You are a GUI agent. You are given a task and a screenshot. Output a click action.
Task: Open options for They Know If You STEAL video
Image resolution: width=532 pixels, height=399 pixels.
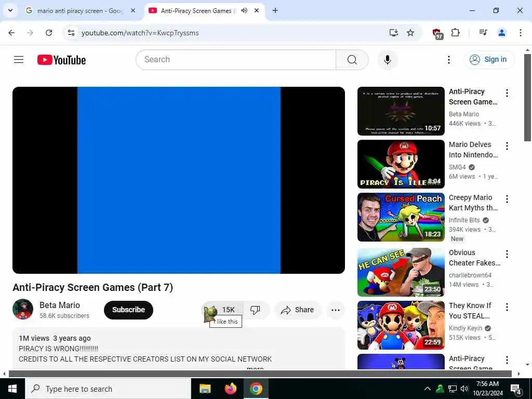[x=507, y=307]
